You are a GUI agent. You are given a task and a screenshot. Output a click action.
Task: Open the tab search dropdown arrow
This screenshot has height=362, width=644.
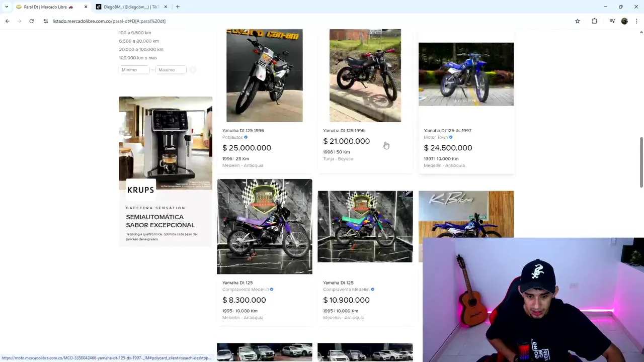(7, 7)
